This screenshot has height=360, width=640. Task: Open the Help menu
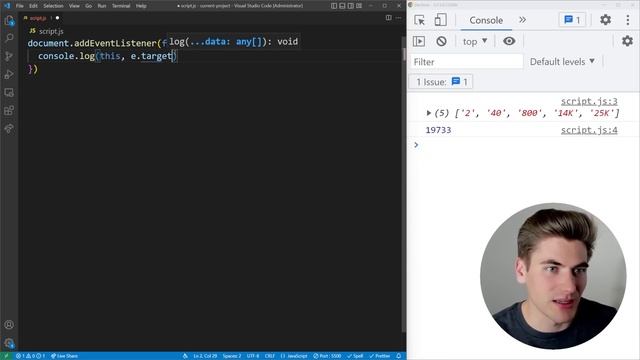pos(141,6)
